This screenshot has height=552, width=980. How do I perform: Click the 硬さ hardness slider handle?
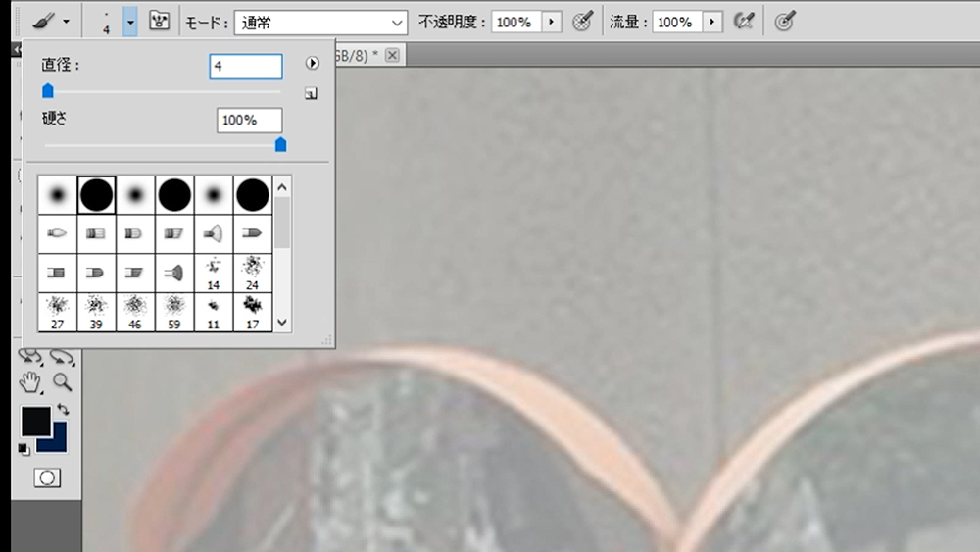pos(280,145)
